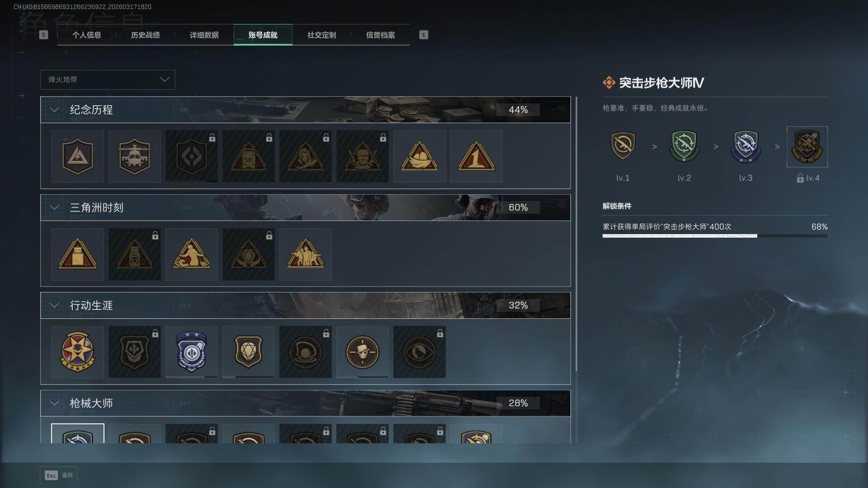Click the locked eye raven badge
This screenshot has height=488, width=868.
(419, 352)
